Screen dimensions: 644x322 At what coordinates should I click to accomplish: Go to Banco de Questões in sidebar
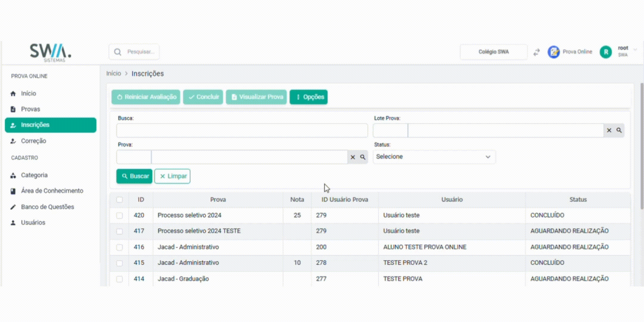[47, 207]
